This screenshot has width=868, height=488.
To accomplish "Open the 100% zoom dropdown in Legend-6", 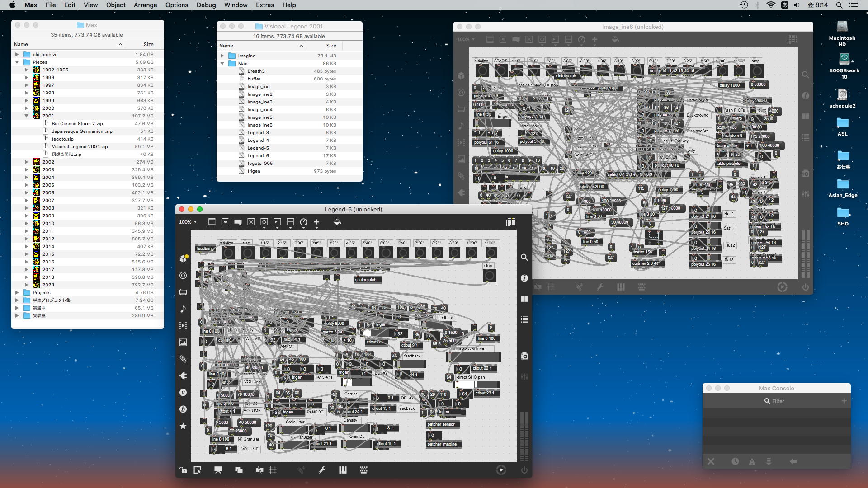I will point(188,222).
